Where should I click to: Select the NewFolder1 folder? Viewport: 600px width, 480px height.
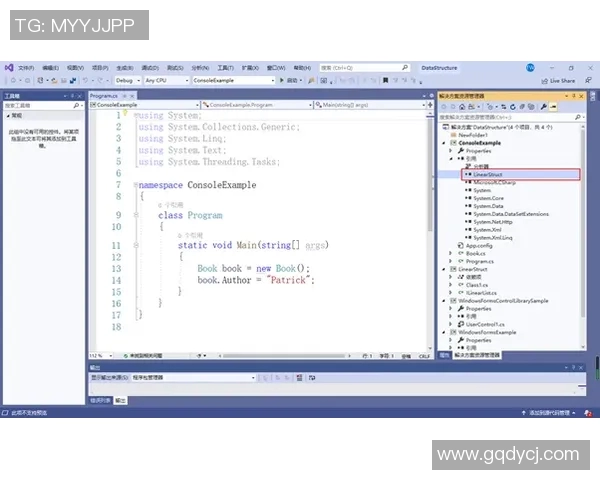pyautogui.click(x=469, y=135)
